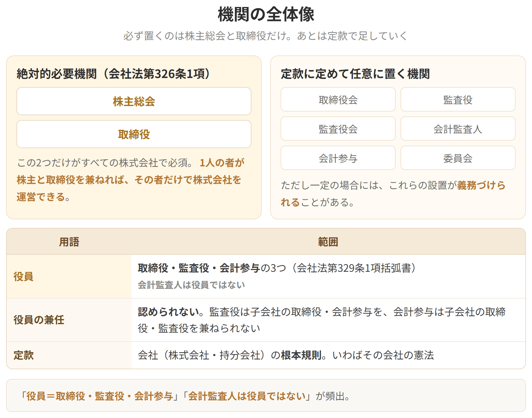This screenshot has width=532, height=418.
Task: Click the 会計監査人 box
Action: click(458, 129)
